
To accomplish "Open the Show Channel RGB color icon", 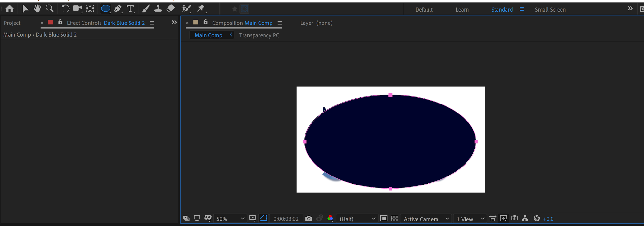I will [330, 219].
